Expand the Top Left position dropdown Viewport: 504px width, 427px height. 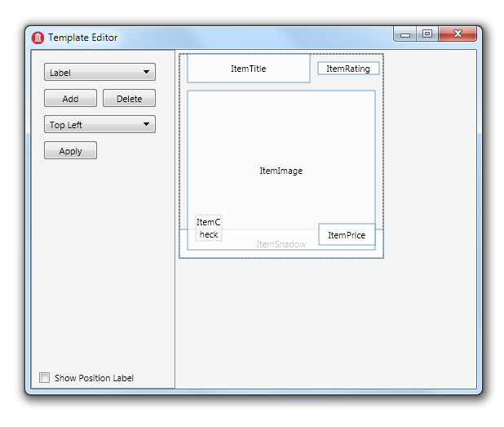(x=99, y=124)
